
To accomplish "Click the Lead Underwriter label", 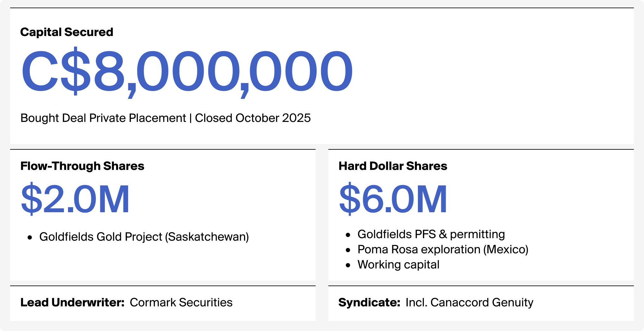I will [x=72, y=303].
